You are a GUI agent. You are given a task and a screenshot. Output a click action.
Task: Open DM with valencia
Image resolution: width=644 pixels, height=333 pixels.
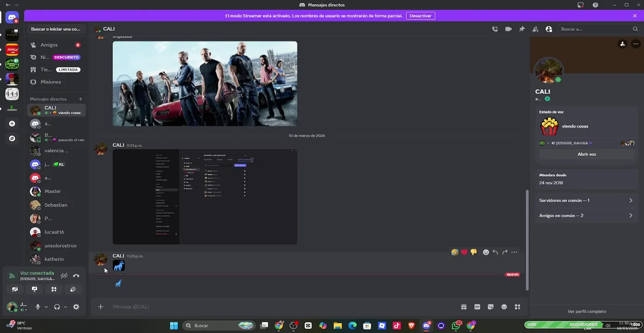pyautogui.click(x=56, y=151)
